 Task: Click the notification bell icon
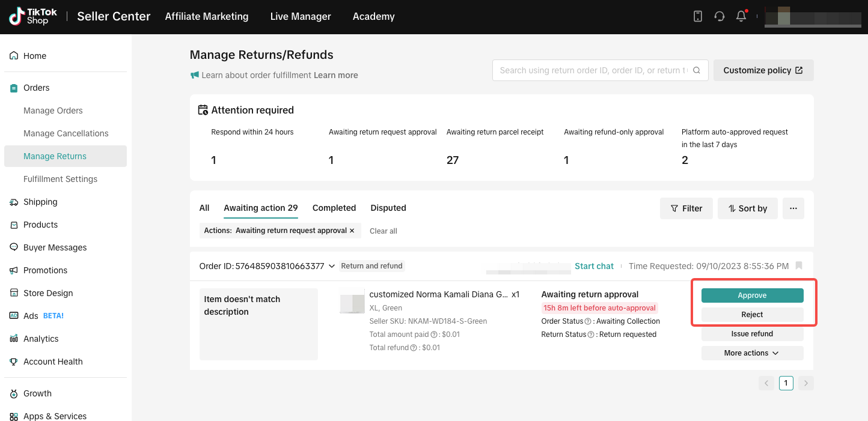coord(741,16)
